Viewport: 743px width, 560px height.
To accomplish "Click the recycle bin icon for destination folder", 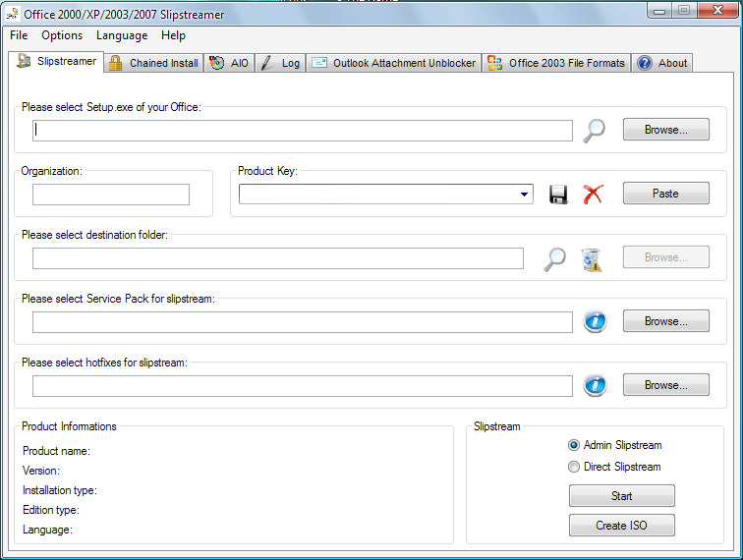I will 592,259.
